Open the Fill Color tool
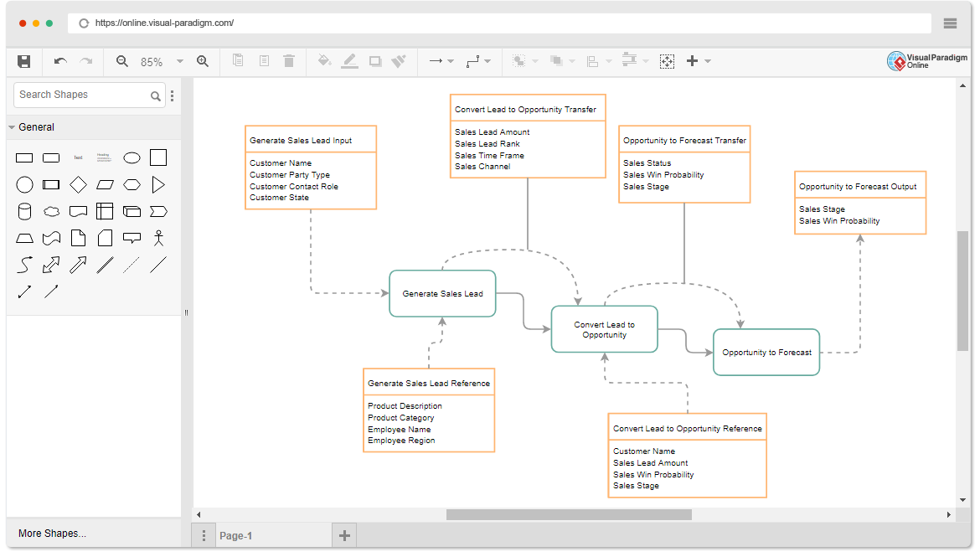 (325, 61)
